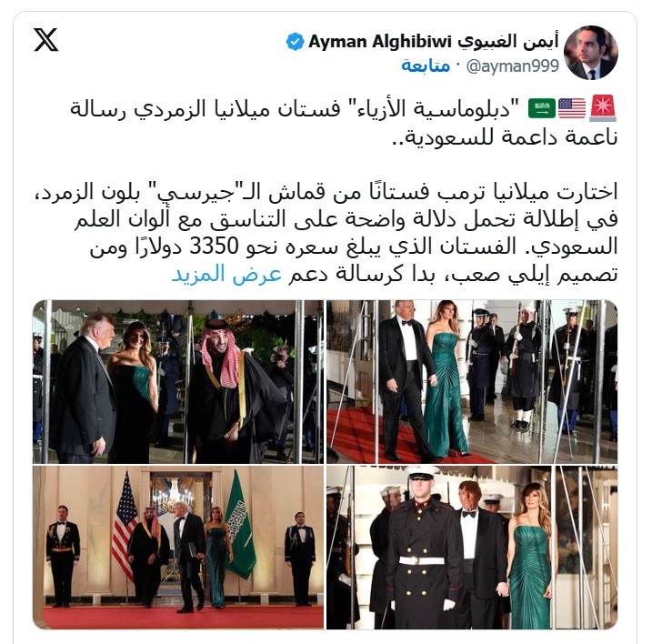This screenshot has height=644, width=652.
Task: Click the 3350 price text in tweet
Action: point(214,247)
